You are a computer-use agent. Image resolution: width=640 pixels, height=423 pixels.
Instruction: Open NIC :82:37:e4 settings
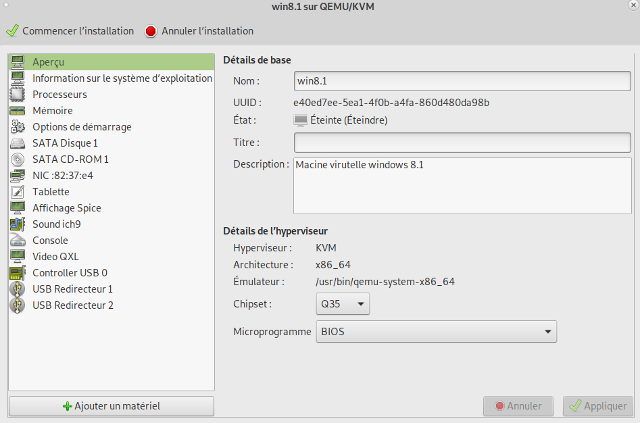pos(111,176)
